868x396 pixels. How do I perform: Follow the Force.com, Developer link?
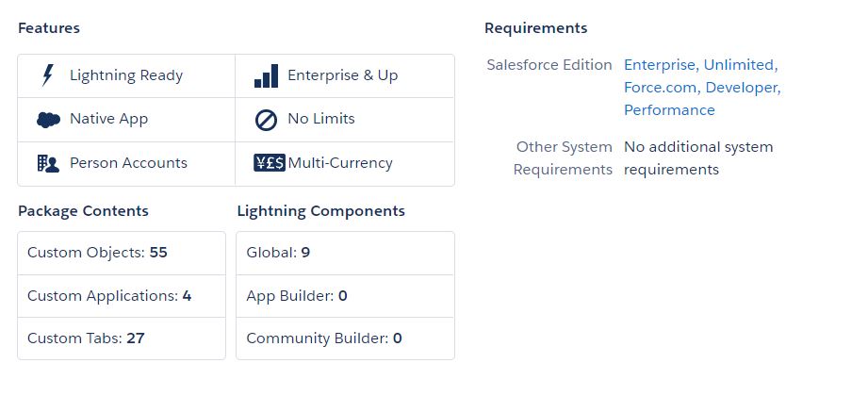702,88
